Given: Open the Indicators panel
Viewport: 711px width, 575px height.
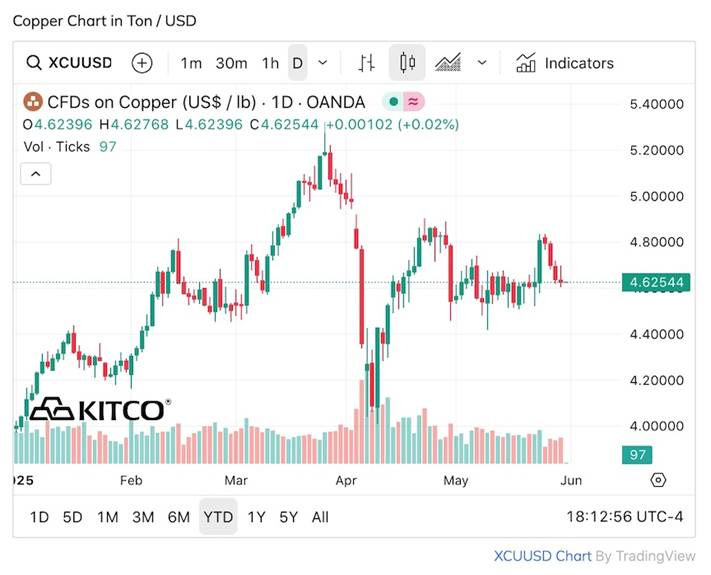Looking at the screenshot, I should (x=565, y=63).
